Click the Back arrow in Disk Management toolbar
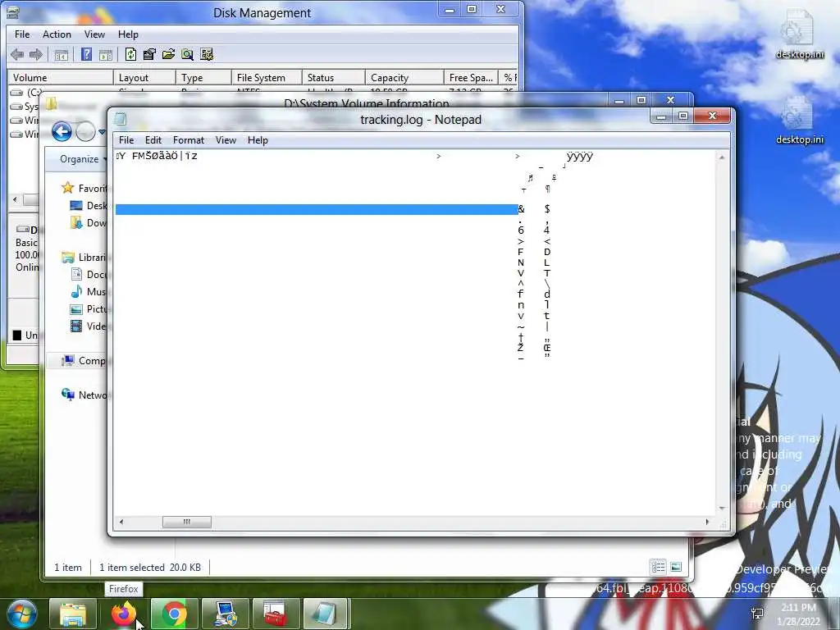This screenshot has height=630, width=840. pyautogui.click(x=17, y=55)
